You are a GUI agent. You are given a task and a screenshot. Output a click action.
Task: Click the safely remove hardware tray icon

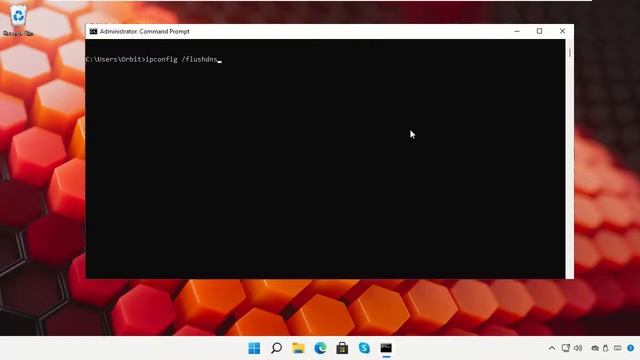606,348
